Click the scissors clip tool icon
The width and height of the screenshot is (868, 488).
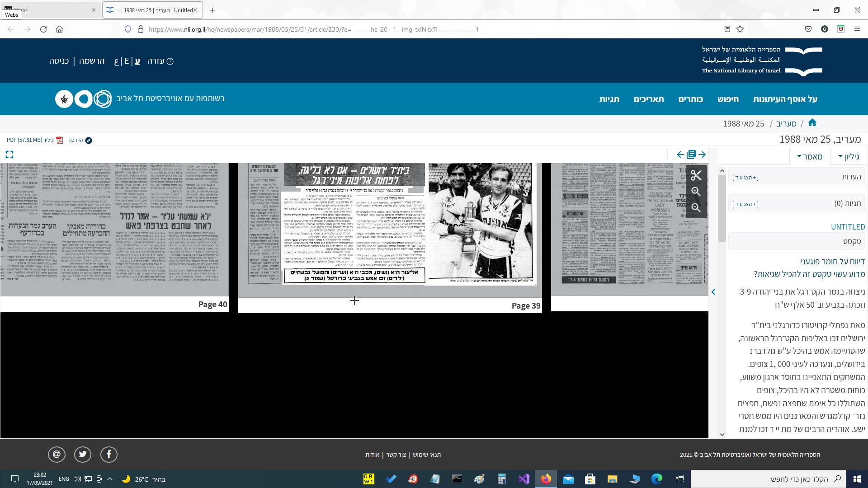pyautogui.click(x=696, y=175)
